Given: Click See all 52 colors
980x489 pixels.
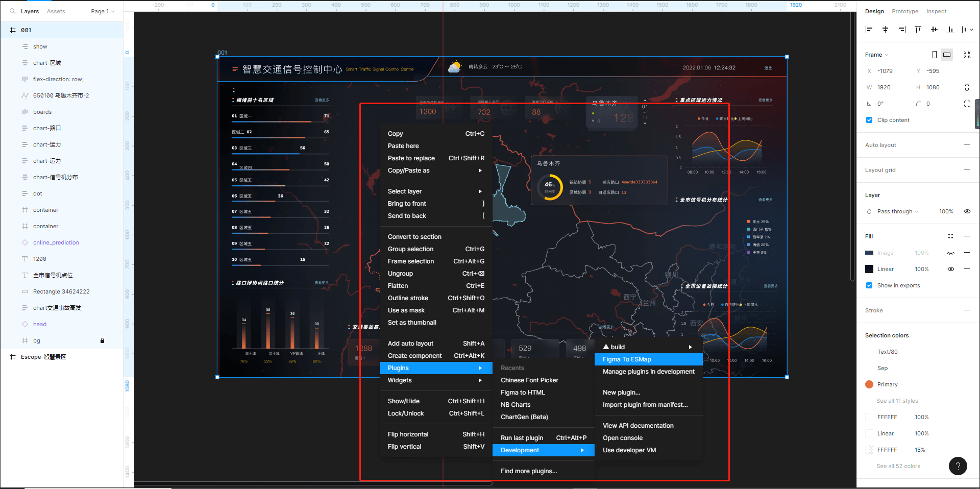Looking at the screenshot, I should click(x=898, y=466).
